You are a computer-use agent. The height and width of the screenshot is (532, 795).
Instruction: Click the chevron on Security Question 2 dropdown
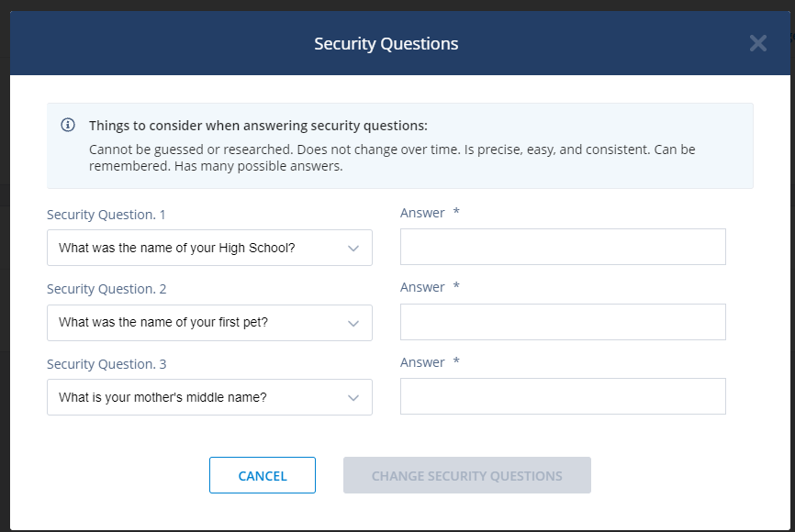pos(353,323)
